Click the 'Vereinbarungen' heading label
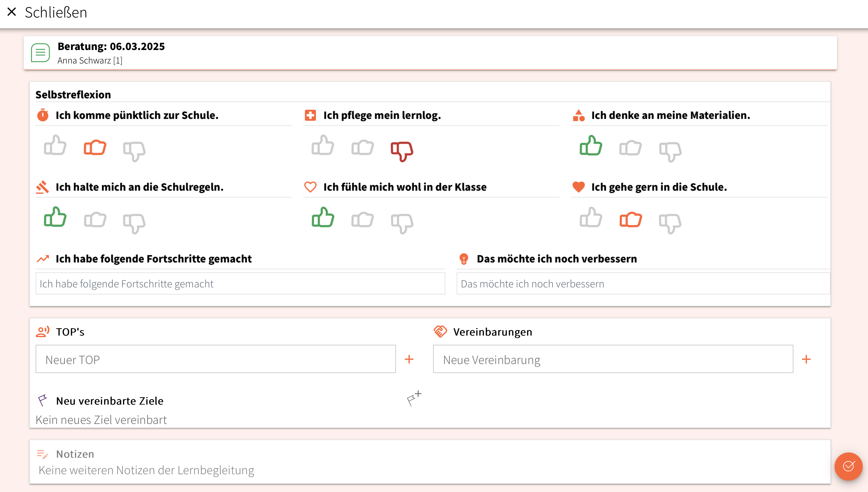This screenshot has height=492, width=868. point(493,332)
